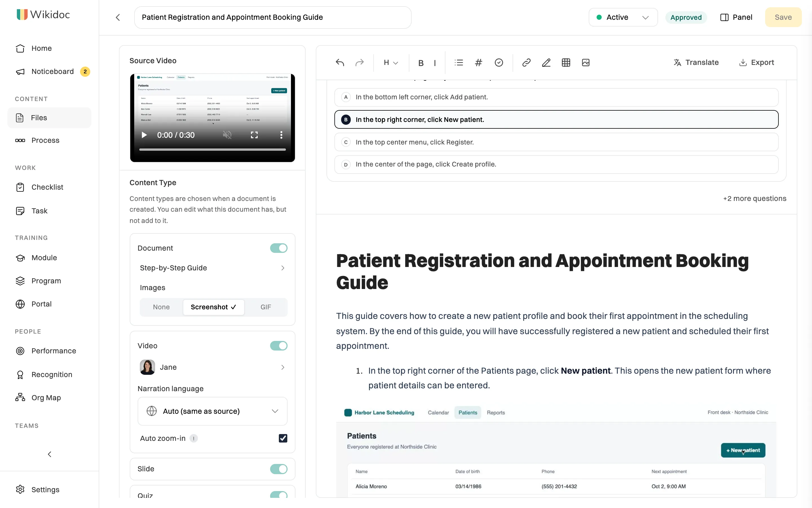Open Module in the sidebar
This screenshot has width=812, height=508.
point(49,258)
